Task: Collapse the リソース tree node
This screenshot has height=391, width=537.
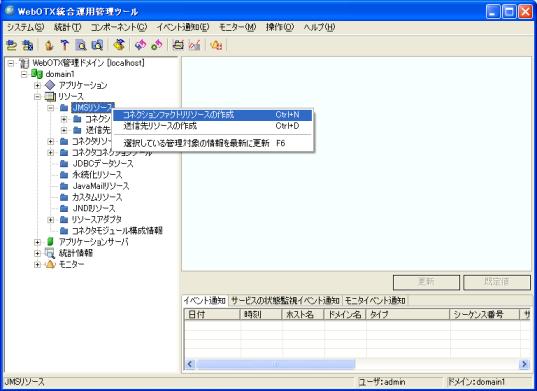Action: click(37, 97)
